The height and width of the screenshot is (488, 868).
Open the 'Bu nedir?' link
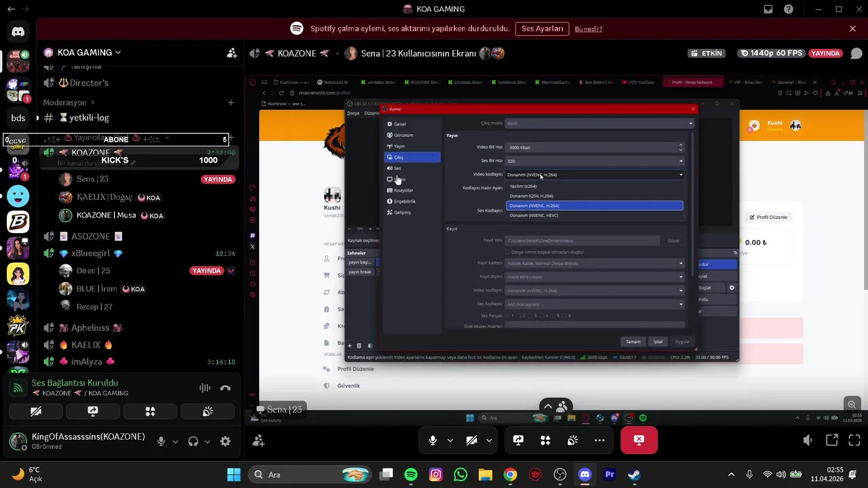[x=589, y=29]
